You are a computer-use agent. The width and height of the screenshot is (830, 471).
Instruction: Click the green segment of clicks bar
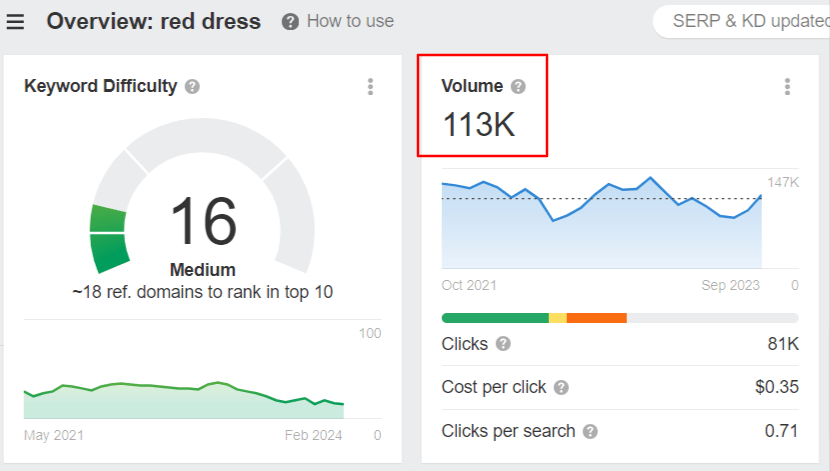[x=495, y=318]
